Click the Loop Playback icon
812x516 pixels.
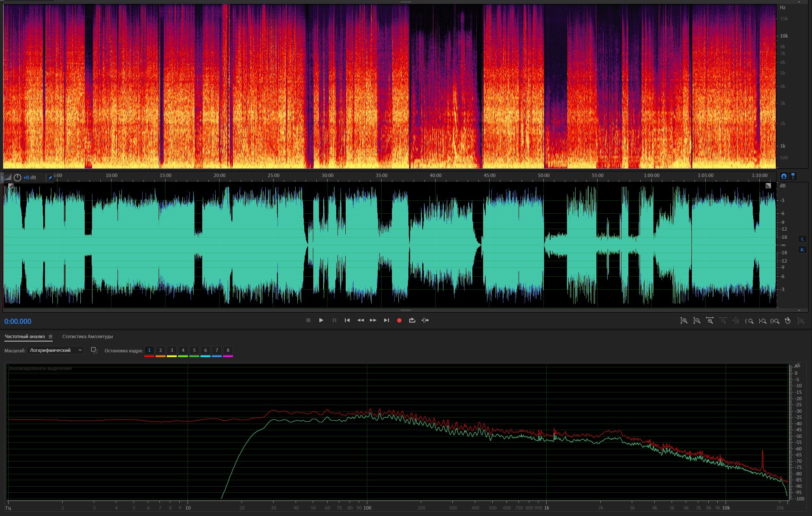point(412,320)
